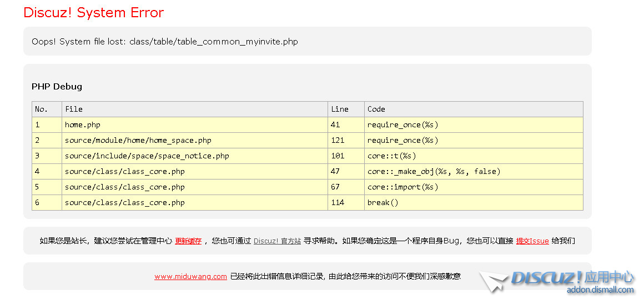Open the www.miduwang.com link

[190, 276]
